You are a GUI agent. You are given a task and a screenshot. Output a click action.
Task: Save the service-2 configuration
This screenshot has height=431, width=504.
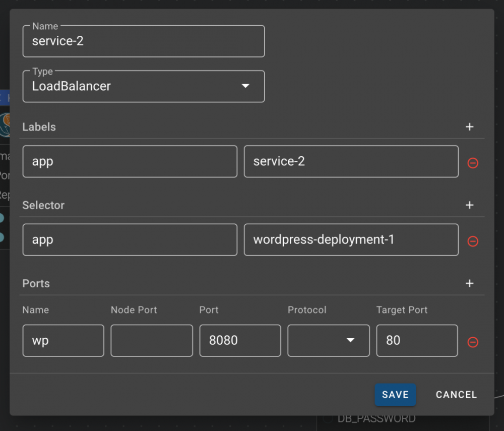(395, 395)
